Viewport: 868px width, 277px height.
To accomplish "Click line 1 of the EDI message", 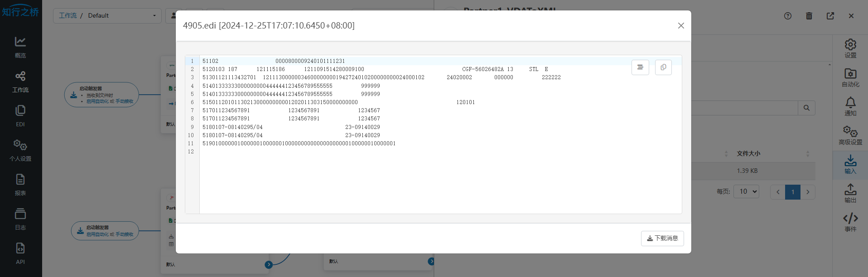I will point(274,61).
